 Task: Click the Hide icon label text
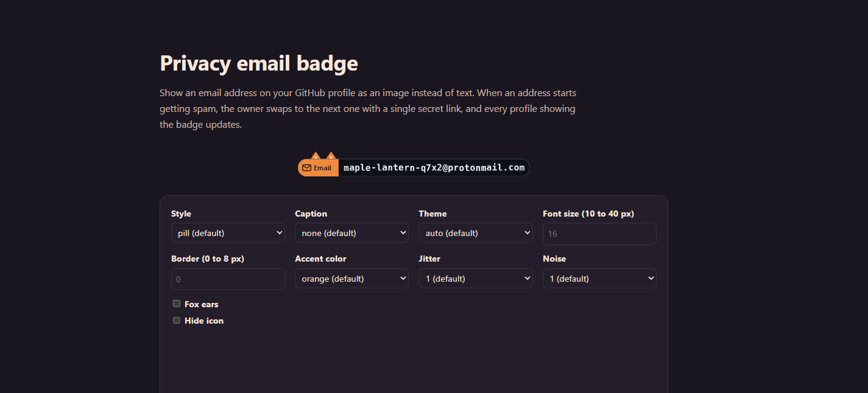(204, 321)
